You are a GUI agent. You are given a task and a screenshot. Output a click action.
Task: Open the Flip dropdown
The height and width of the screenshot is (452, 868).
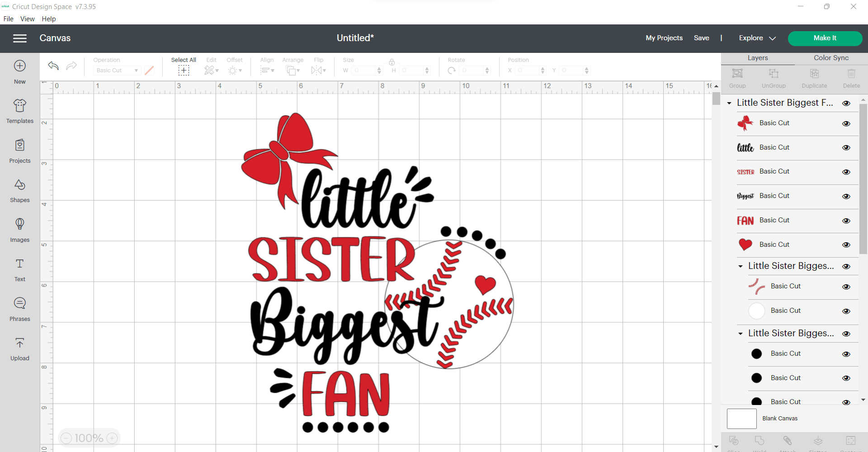tap(319, 71)
